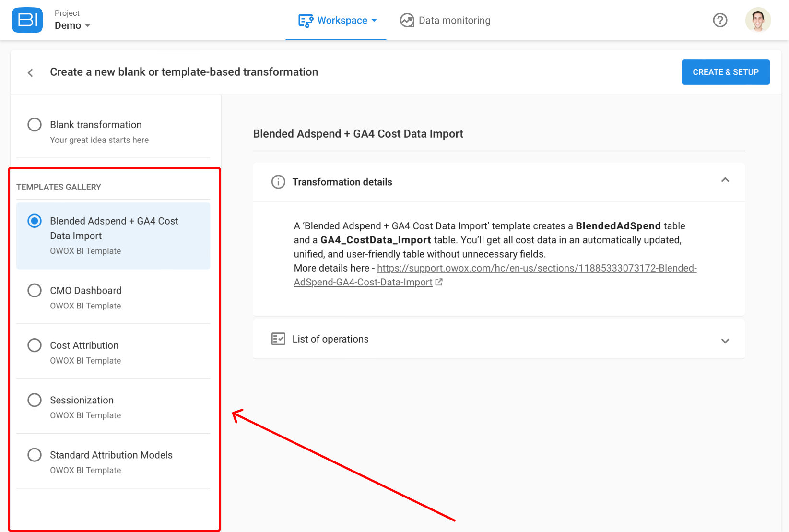Select the Sessionization radio button
Image resolution: width=789 pixels, height=532 pixels.
point(35,400)
